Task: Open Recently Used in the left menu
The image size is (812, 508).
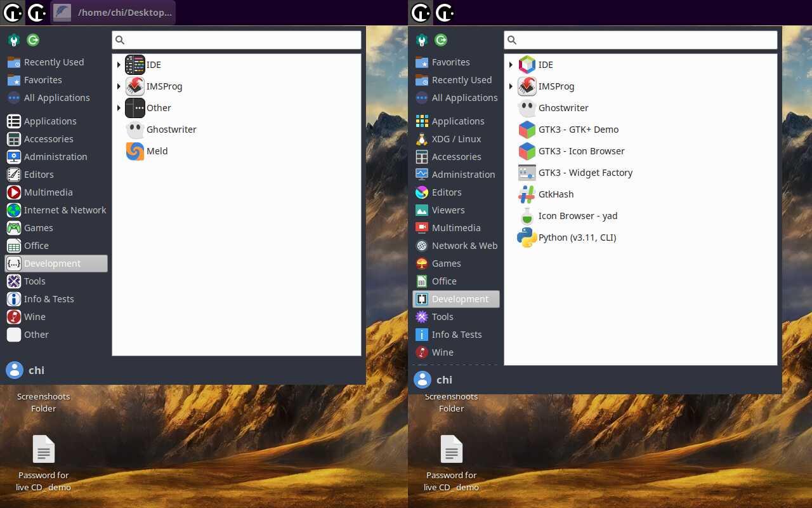Action: coord(56,62)
